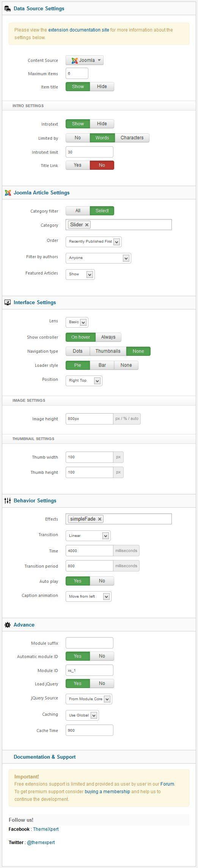The width and height of the screenshot is (198, 868).
Task: Choose No for Limited by
Action: [x=78, y=138]
